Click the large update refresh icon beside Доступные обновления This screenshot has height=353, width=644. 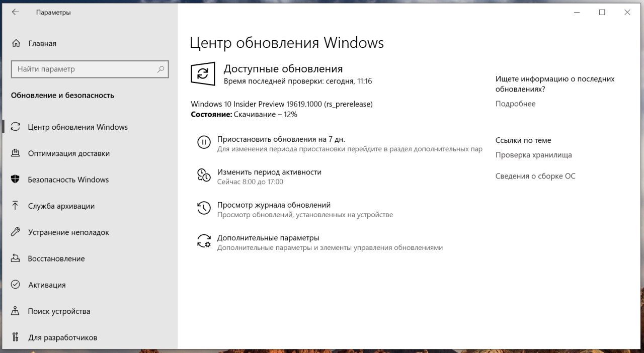tap(203, 74)
